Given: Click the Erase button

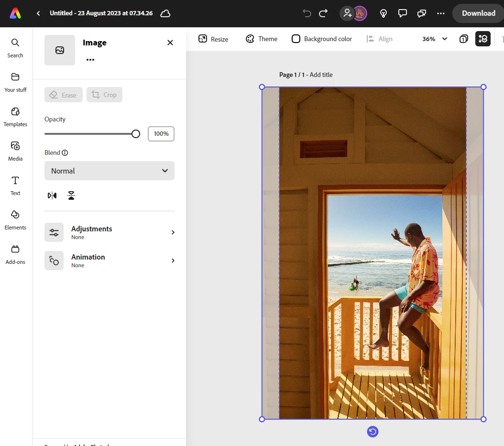Looking at the screenshot, I should [63, 95].
